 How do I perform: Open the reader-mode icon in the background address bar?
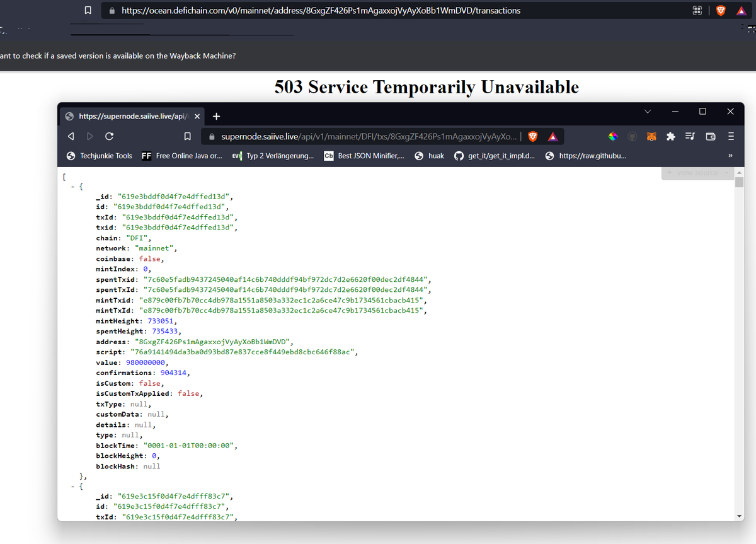(x=697, y=11)
